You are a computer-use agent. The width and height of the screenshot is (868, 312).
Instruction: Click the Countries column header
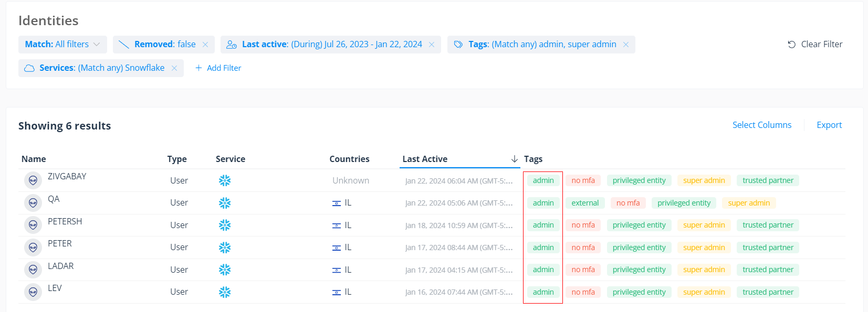[349, 159]
